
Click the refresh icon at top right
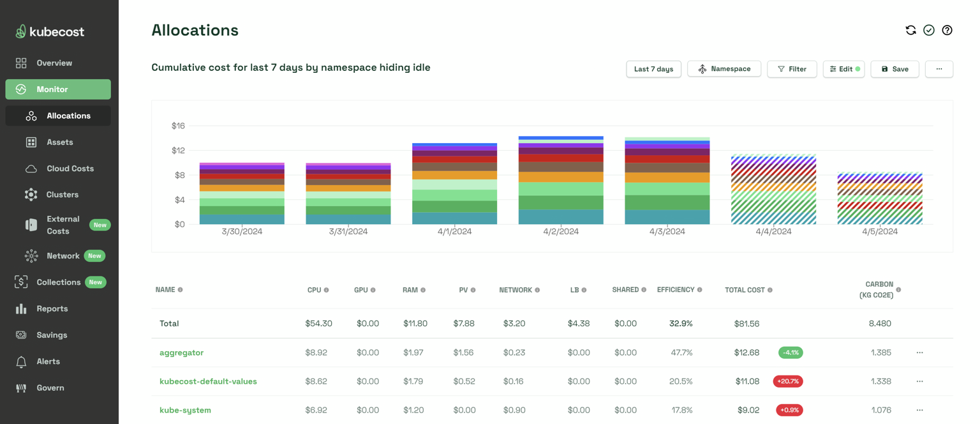[x=910, y=30]
